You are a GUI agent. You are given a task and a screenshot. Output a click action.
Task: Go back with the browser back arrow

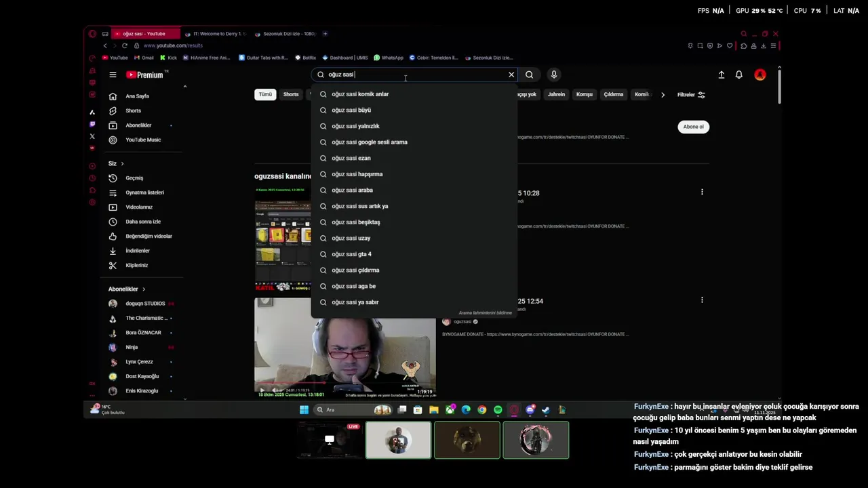click(x=105, y=45)
